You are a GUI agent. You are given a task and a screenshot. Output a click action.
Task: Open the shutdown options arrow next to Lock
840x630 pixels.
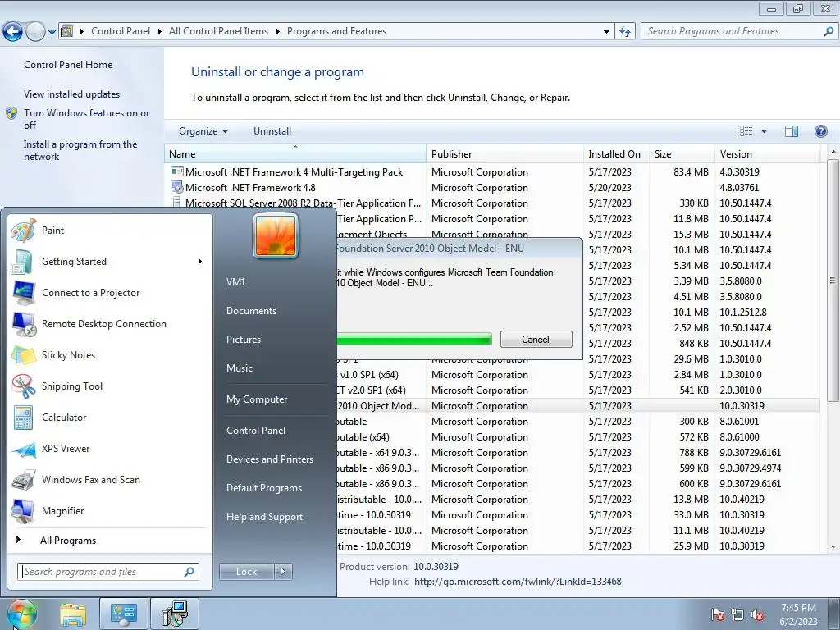283,572
